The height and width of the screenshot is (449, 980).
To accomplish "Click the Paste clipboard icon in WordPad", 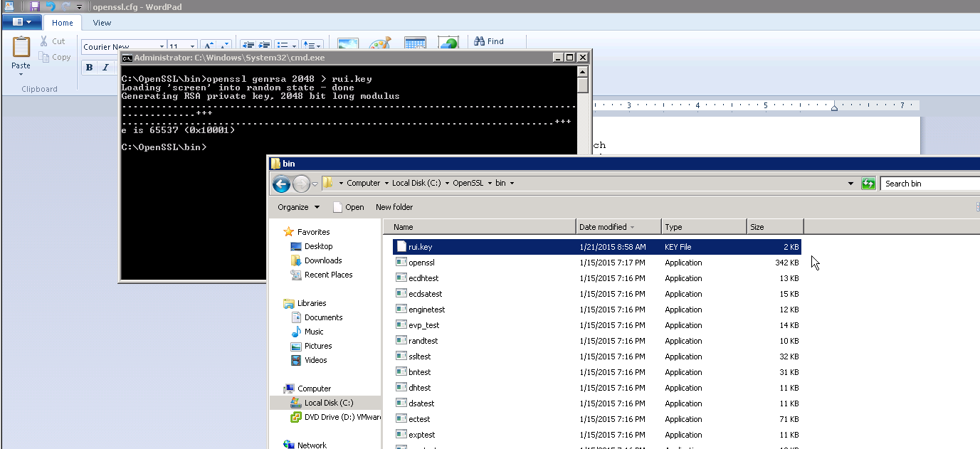I will [21, 48].
